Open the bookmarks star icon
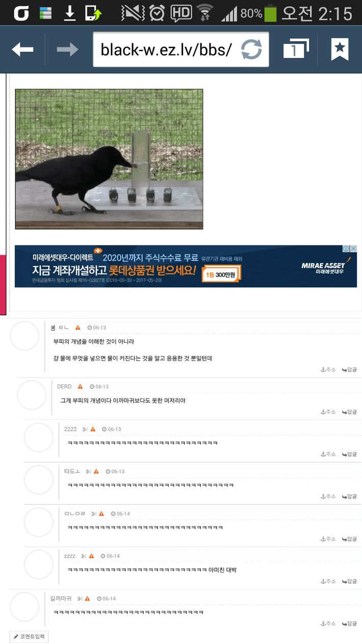362x644 pixels. (x=340, y=49)
